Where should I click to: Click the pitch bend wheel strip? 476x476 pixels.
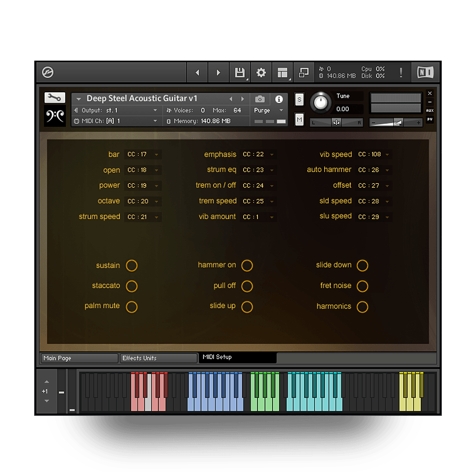tap(62, 392)
